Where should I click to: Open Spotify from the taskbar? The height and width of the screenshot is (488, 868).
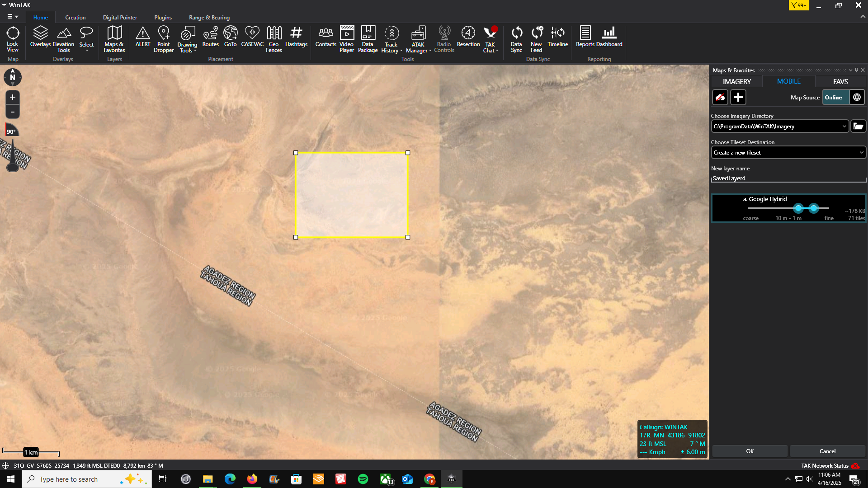click(x=363, y=479)
